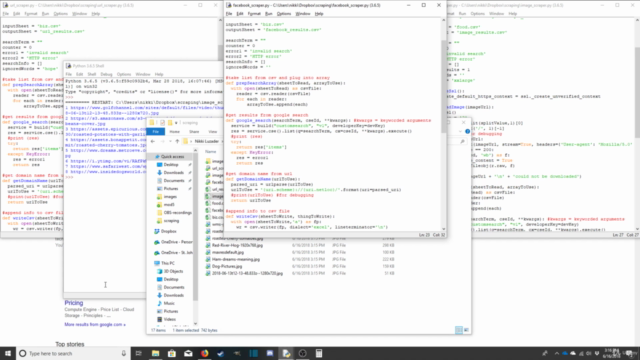The image size is (640, 360).
Task: Select OneDrive - Personal in navigation pane
Action: (173, 242)
